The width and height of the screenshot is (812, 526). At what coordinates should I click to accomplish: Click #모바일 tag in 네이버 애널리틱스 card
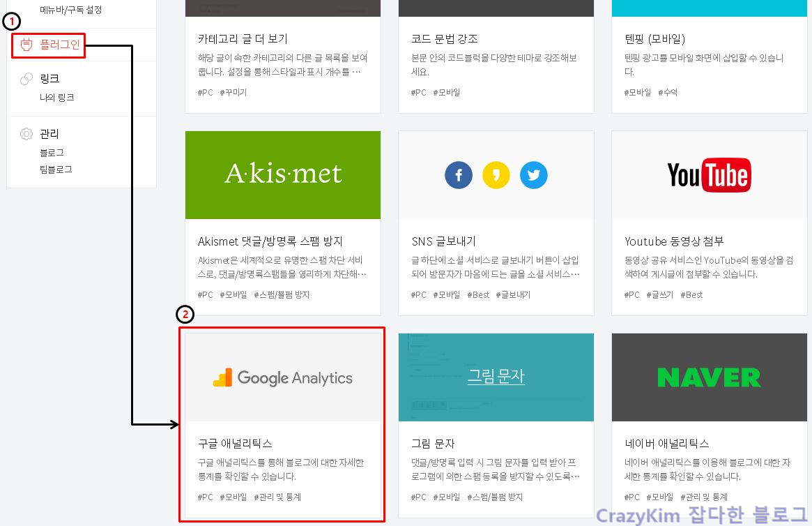pos(660,497)
